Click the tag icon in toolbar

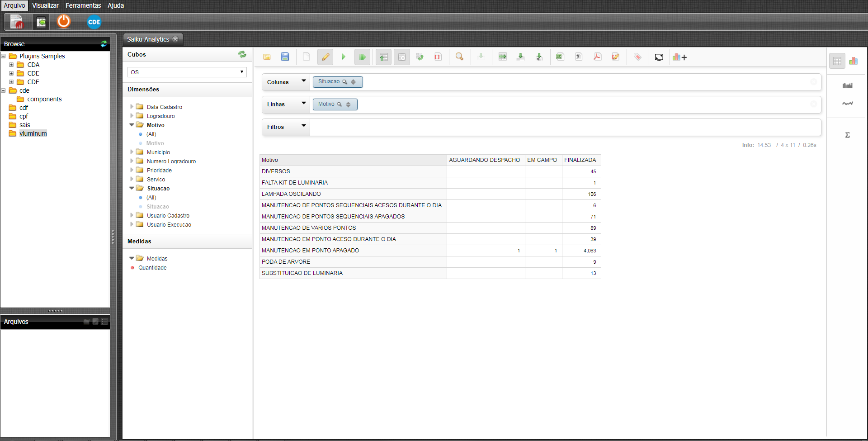click(x=637, y=57)
